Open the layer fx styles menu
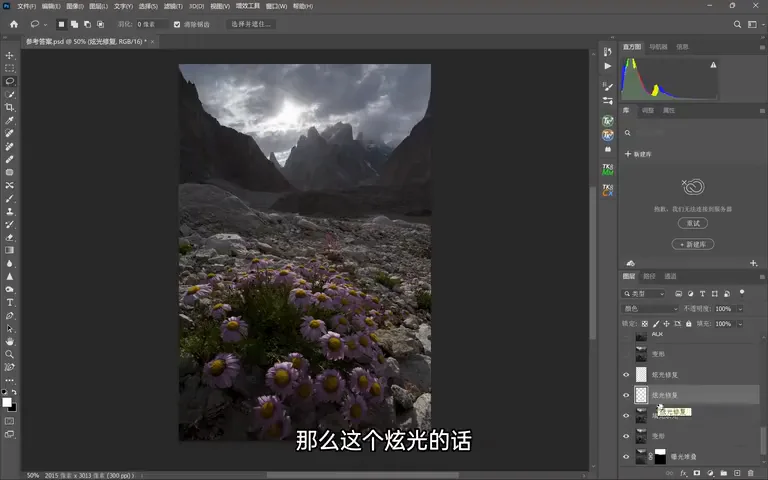The height and width of the screenshot is (480, 768). (x=683, y=473)
